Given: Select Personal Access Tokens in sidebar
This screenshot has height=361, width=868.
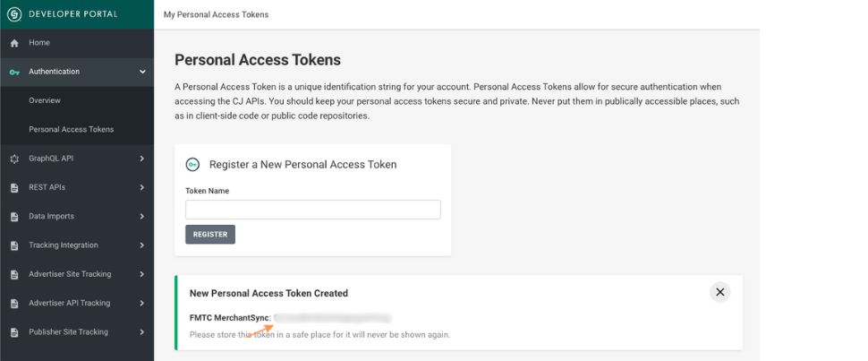Looking at the screenshot, I should tap(72, 129).
